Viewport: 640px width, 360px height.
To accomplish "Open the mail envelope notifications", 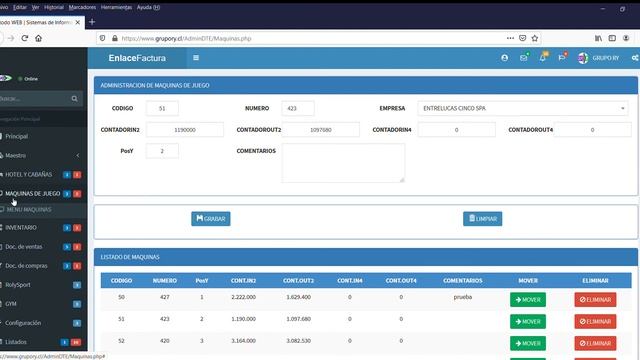I will pos(524,58).
